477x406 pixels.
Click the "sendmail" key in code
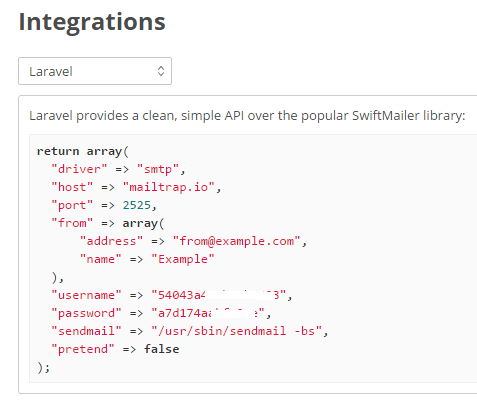(86, 331)
